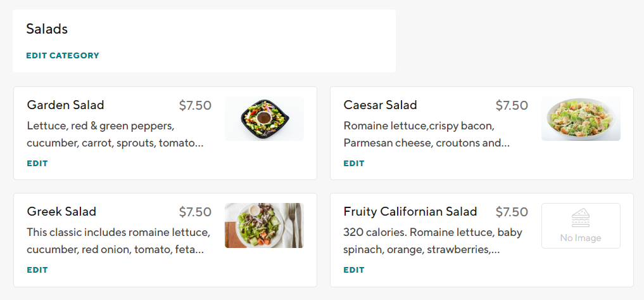Image resolution: width=644 pixels, height=300 pixels.
Task: Click the Garden Salad ingredients description
Action: [x=115, y=134]
